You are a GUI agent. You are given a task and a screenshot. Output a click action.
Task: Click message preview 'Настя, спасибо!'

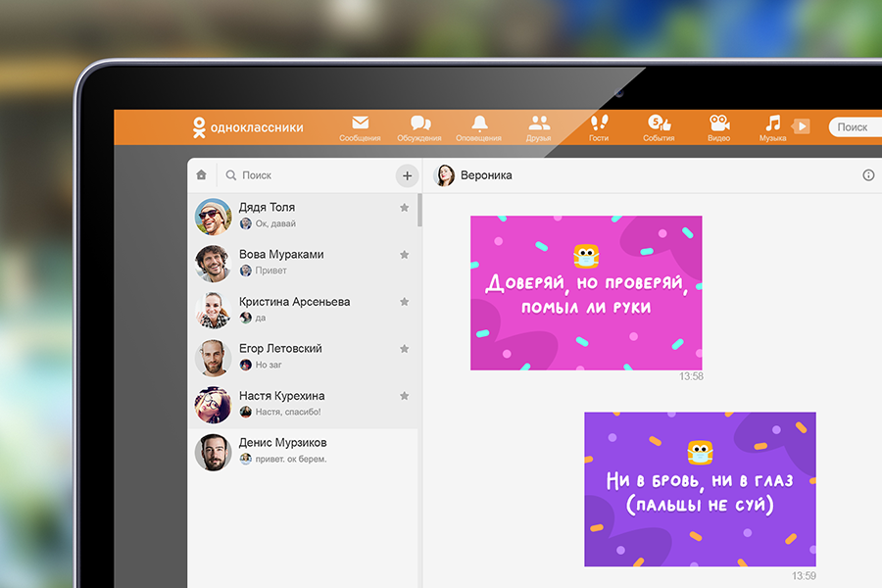[x=288, y=412]
